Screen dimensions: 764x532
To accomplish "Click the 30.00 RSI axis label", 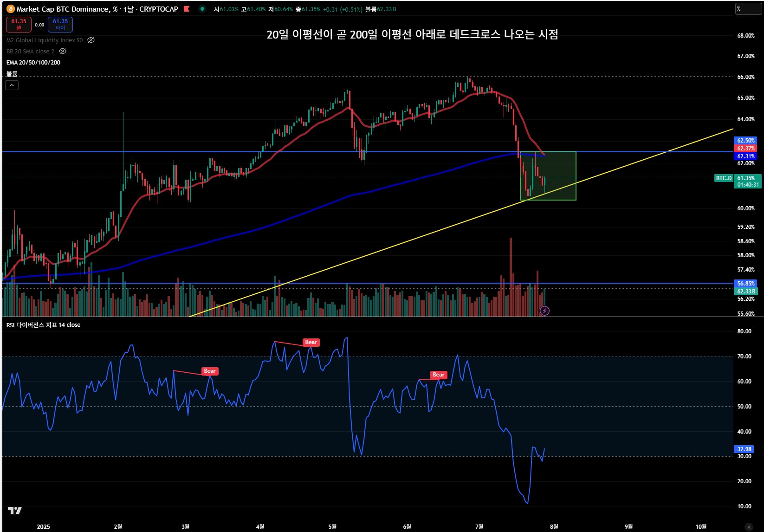I will [744, 456].
